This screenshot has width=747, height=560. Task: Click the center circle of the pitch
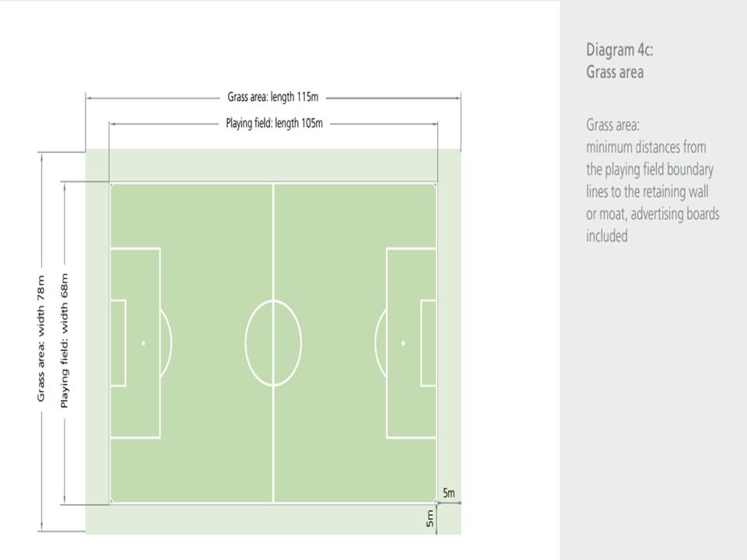click(x=273, y=343)
